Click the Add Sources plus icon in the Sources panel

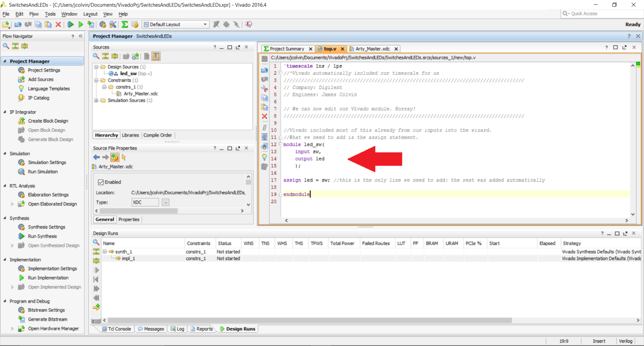pyautogui.click(x=135, y=56)
